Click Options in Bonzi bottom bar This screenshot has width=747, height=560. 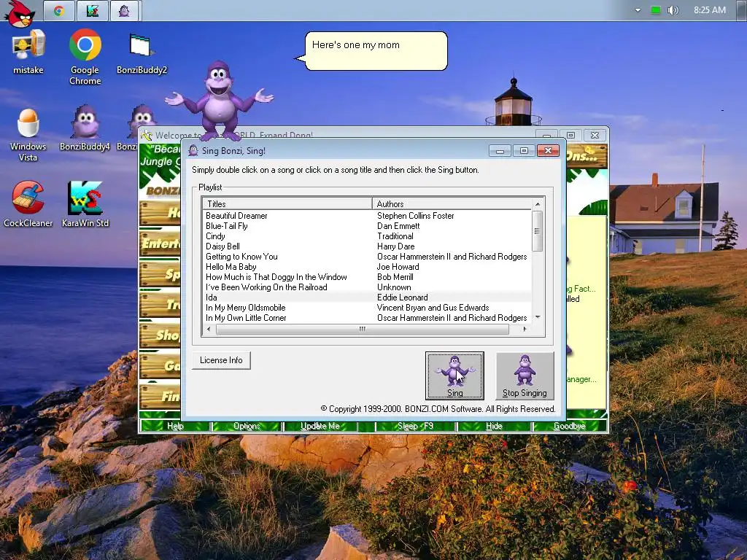(247, 426)
